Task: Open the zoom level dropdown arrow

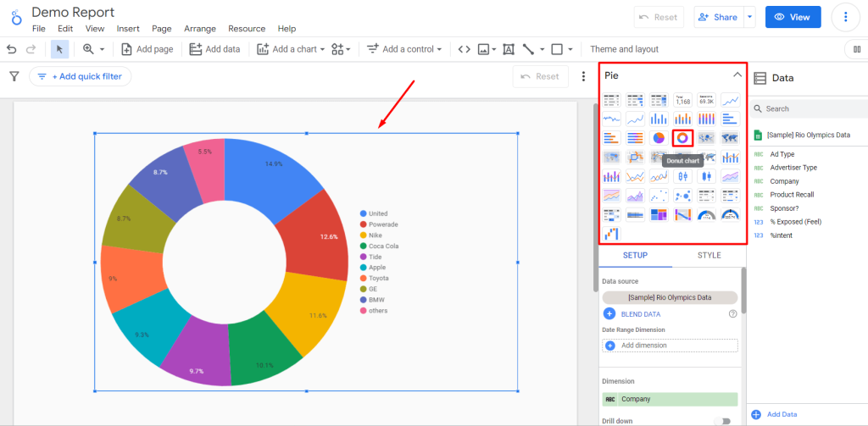Action: [x=103, y=49]
